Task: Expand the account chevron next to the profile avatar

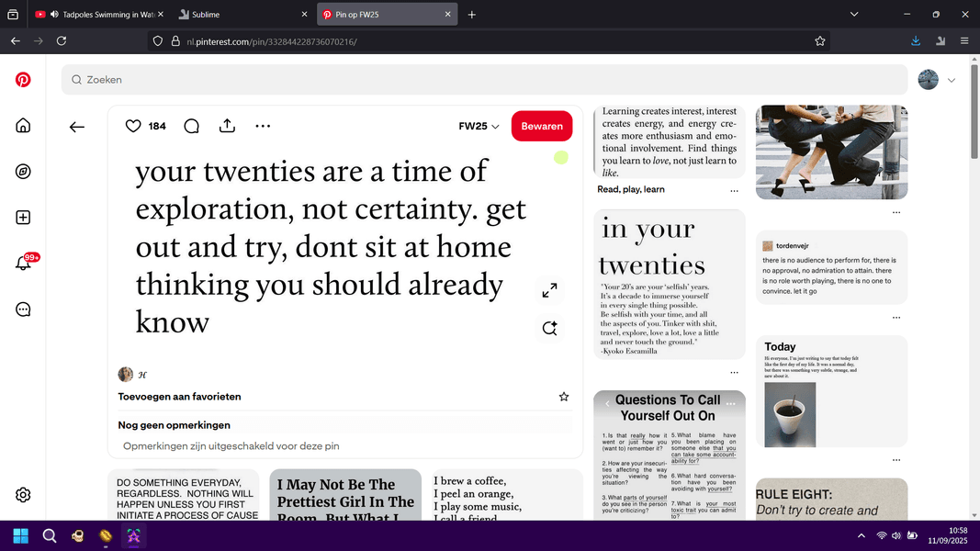Action: (952, 80)
